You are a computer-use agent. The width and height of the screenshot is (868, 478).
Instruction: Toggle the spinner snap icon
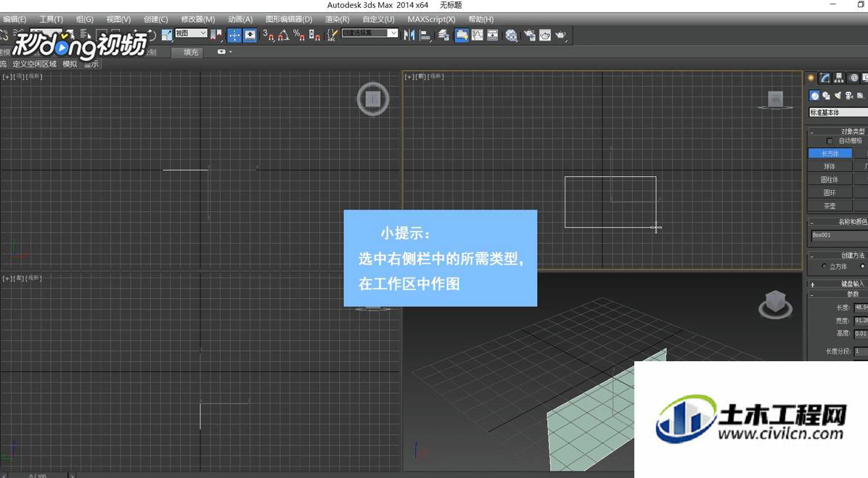pos(314,36)
